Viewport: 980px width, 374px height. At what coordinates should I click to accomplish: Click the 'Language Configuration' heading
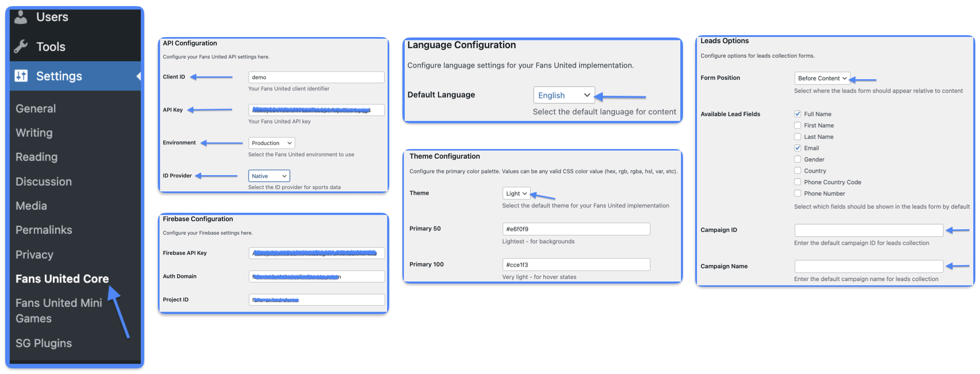(461, 45)
